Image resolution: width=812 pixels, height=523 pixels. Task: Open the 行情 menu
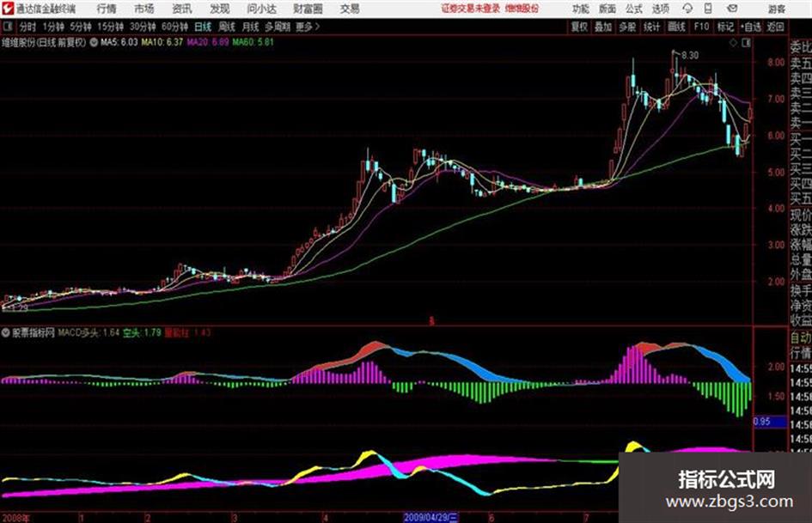107,9
